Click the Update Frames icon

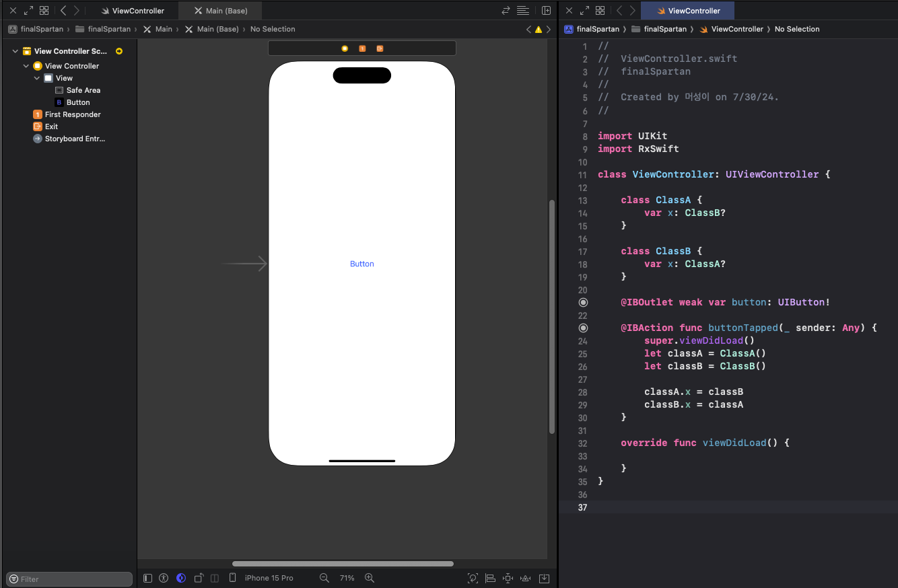[x=473, y=578]
